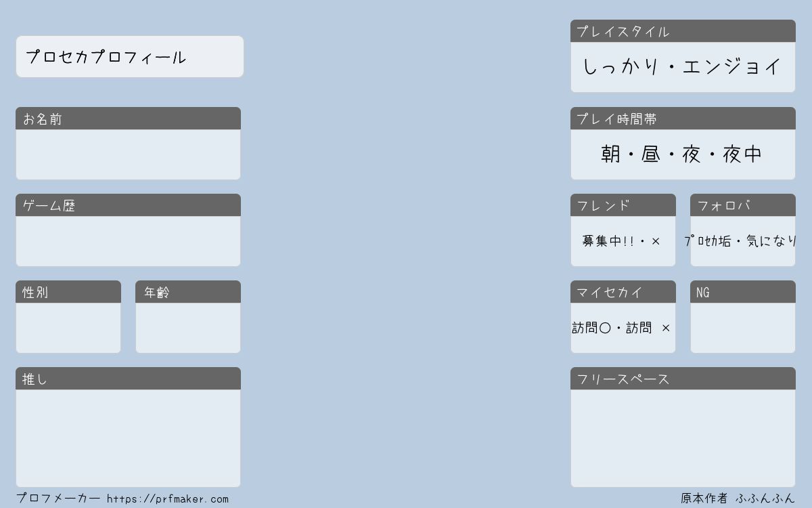
Task: Choose 気になり option under フォロバ
Action: coord(771,241)
